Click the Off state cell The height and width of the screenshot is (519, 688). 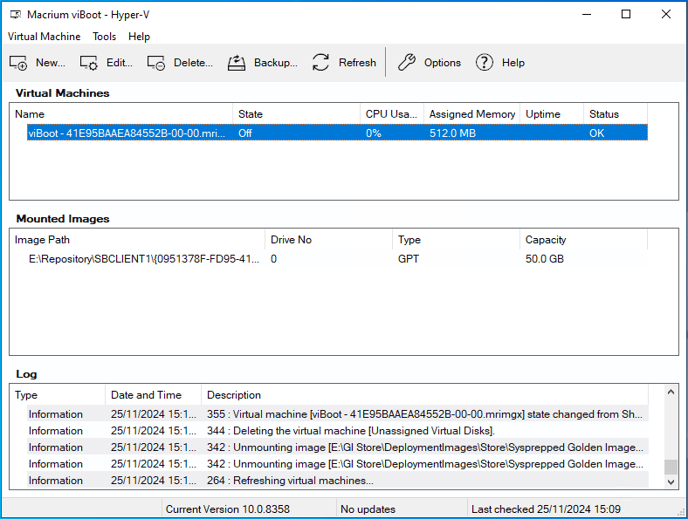(245, 133)
